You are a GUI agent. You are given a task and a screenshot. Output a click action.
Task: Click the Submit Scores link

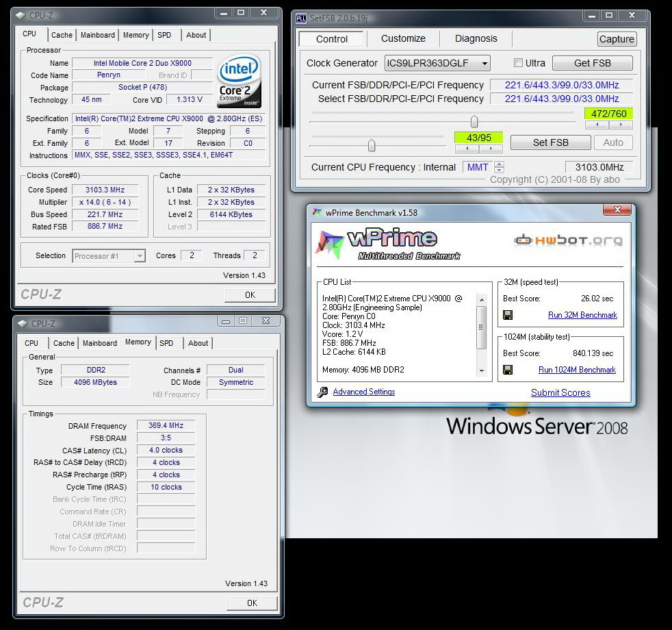[x=560, y=392]
